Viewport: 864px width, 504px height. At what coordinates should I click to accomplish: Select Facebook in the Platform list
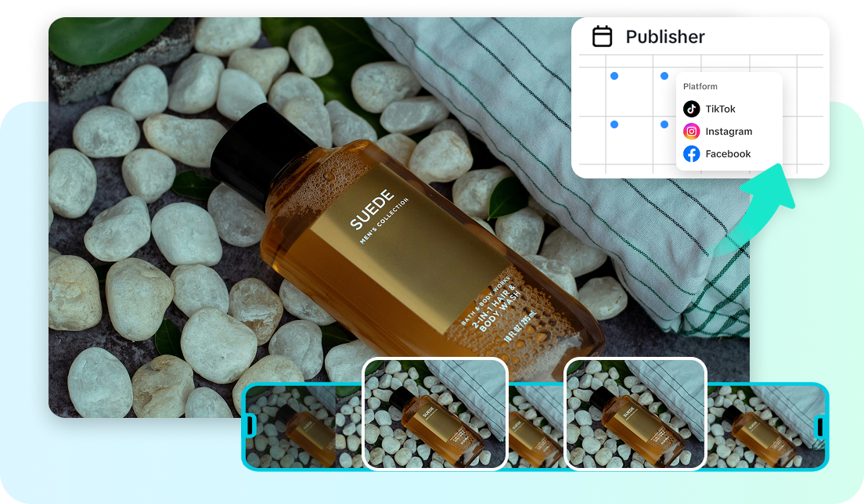717,153
